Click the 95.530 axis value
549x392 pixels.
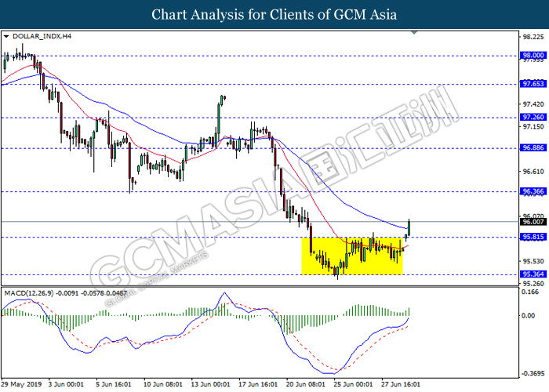pyautogui.click(x=533, y=261)
